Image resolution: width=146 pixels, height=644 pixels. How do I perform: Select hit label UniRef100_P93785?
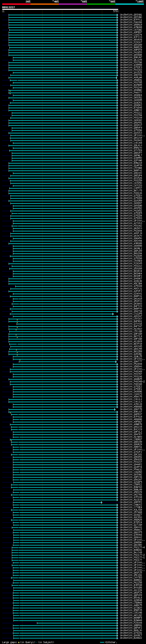(x=131, y=82)
